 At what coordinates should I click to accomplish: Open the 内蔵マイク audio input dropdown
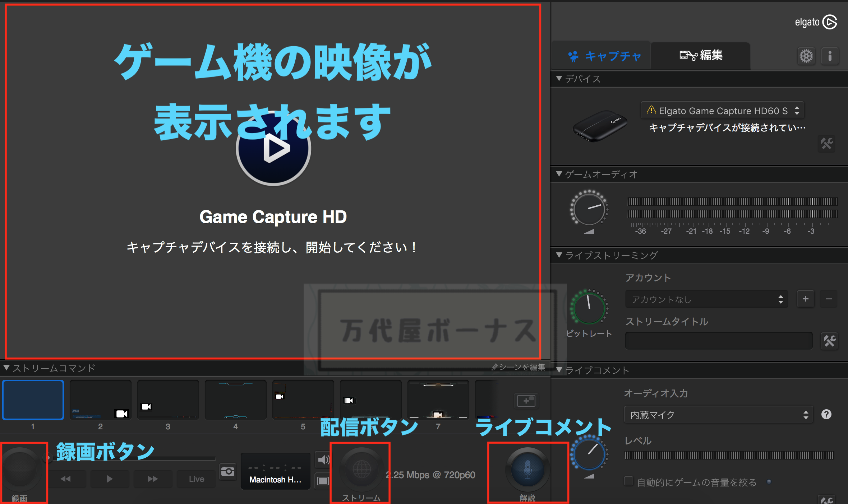tap(718, 415)
